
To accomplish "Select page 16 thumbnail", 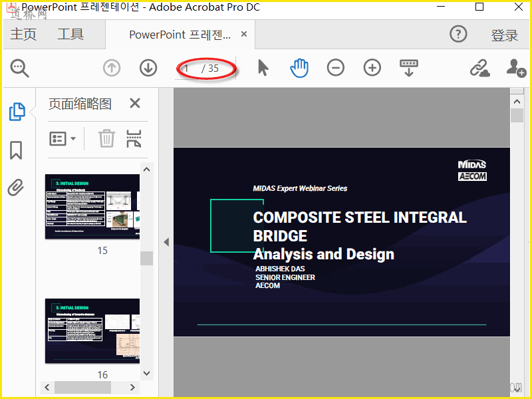I will (92, 331).
